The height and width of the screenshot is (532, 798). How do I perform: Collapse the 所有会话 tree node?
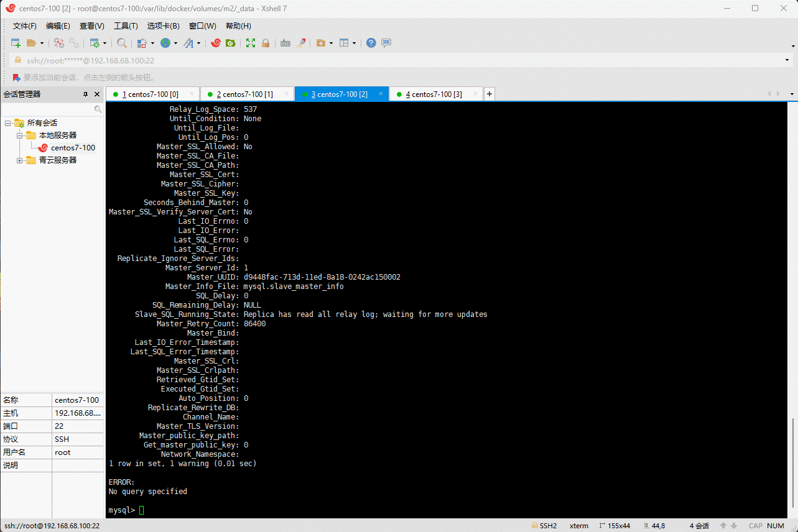coord(7,123)
